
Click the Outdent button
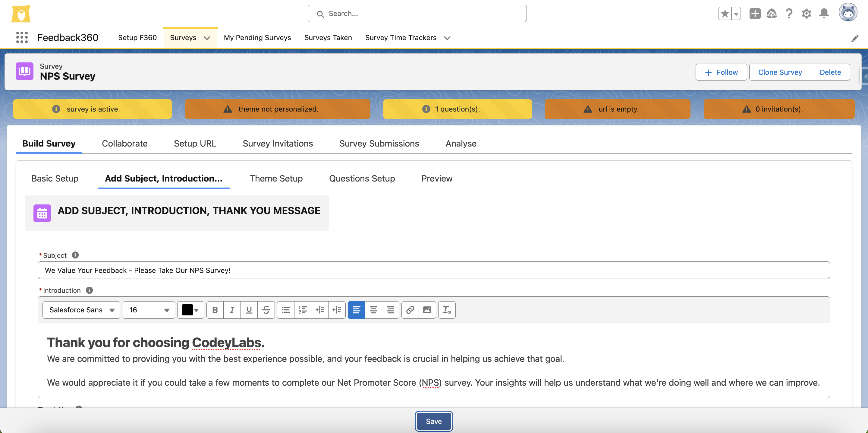pyautogui.click(x=337, y=310)
